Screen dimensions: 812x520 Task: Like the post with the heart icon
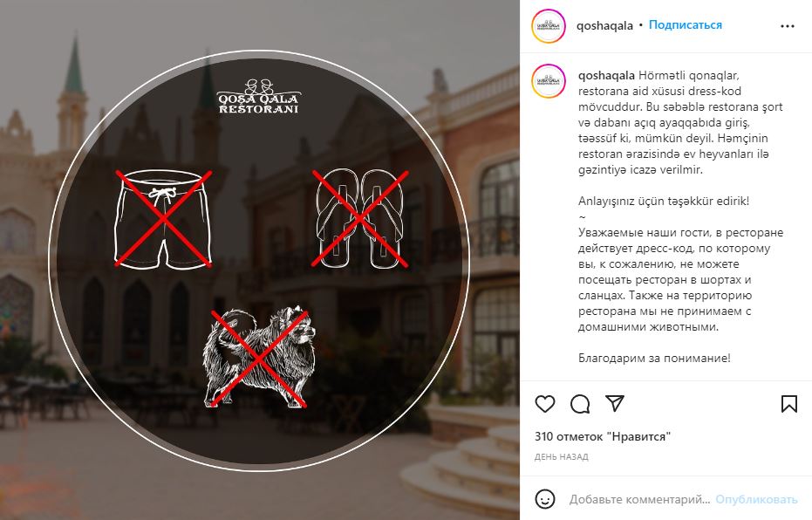545,404
